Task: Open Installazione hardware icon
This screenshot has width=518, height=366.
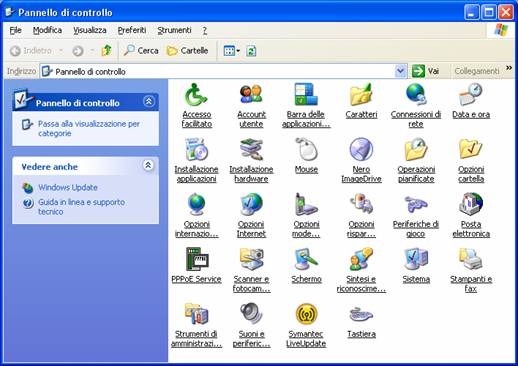Action: coord(251,149)
